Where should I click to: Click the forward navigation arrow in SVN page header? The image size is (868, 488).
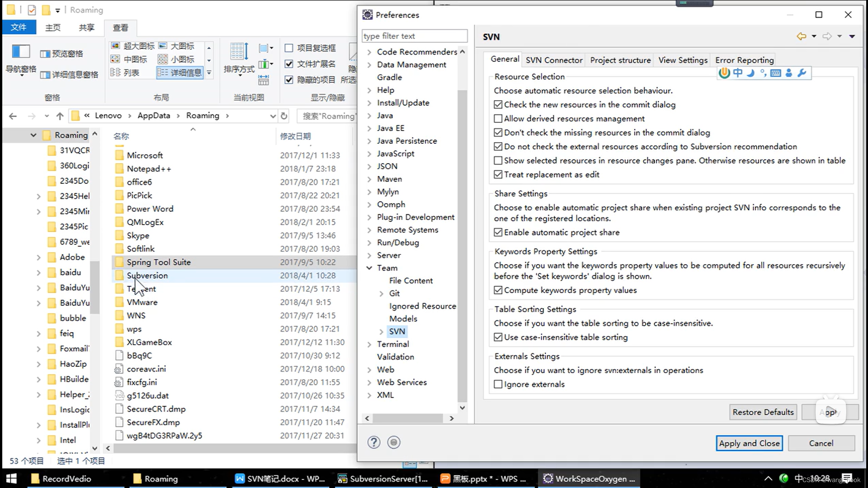click(827, 37)
